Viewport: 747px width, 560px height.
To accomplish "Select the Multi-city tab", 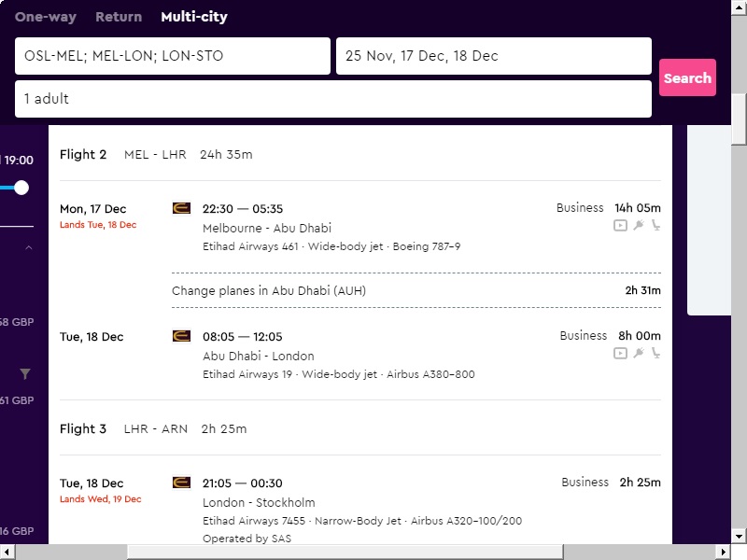I will pos(194,17).
